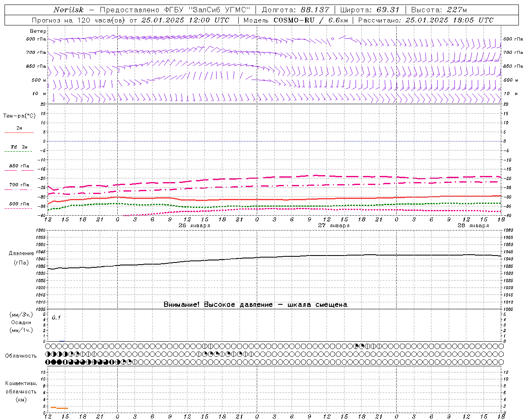Select the 700 гПа temperature legend entry
Viewport: 525px width, 420px height.
coord(19,185)
